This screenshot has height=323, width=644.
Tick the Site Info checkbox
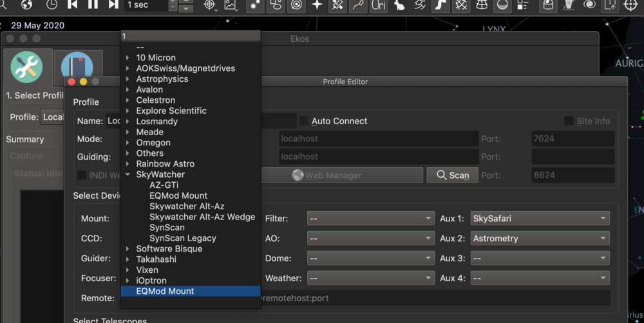[x=569, y=121]
